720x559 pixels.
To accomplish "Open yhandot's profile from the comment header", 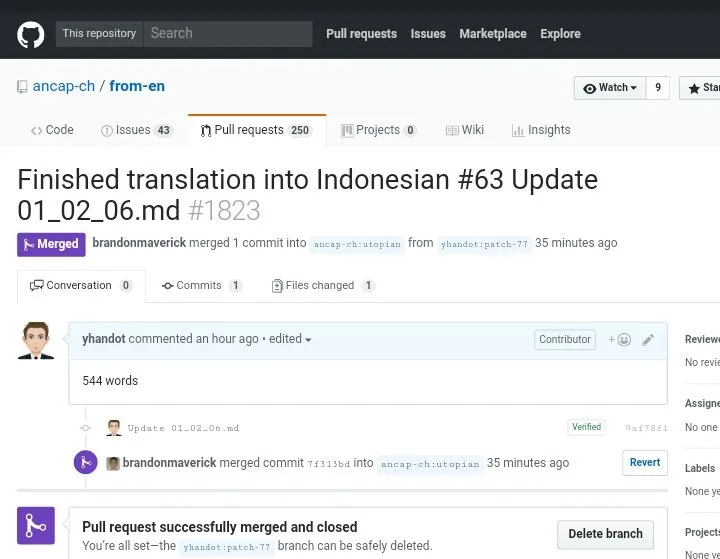I will coord(104,339).
